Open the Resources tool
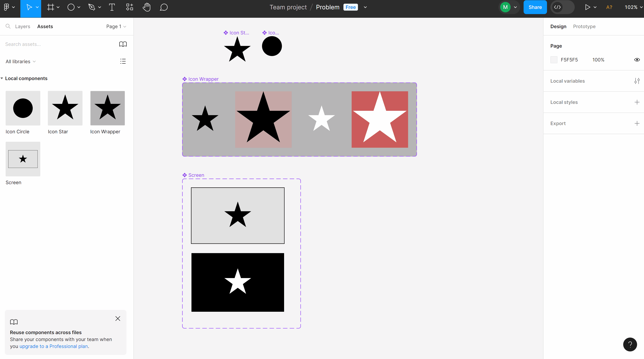644x359 pixels. click(x=129, y=7)
